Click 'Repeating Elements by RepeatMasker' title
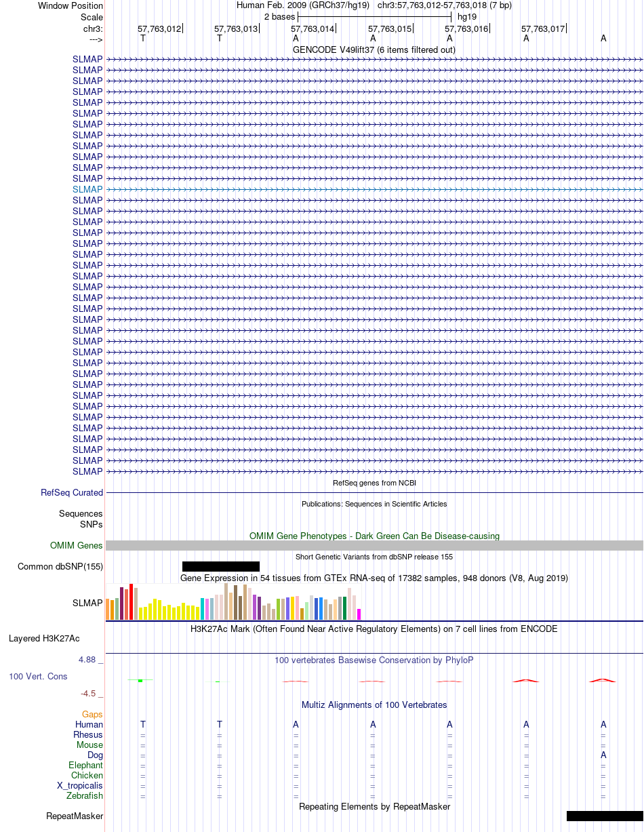This screenshot has height=832, width=644. (374, 806)
